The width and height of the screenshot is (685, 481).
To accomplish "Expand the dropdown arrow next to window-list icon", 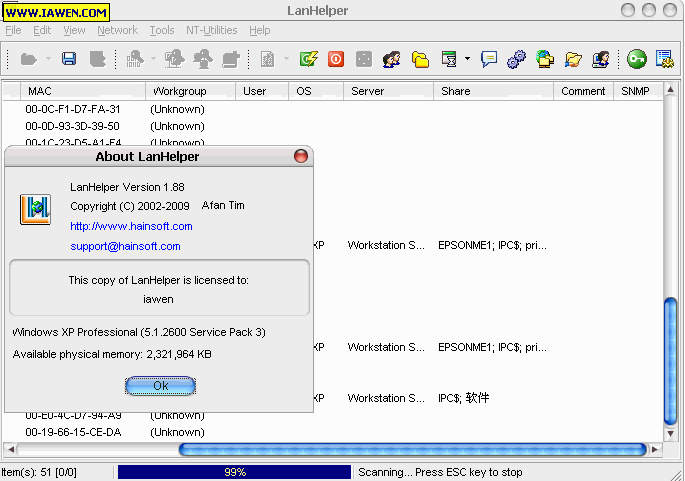I will (x=467, y=59).
